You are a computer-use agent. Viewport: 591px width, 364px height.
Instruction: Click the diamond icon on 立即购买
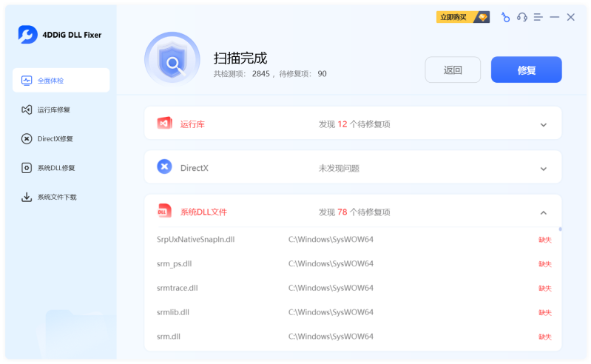coord(482,17)
